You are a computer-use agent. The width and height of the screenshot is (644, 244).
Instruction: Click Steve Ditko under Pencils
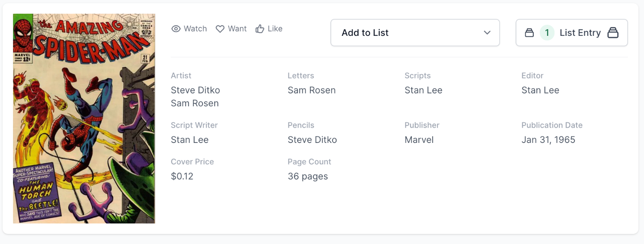pos(312,140)
